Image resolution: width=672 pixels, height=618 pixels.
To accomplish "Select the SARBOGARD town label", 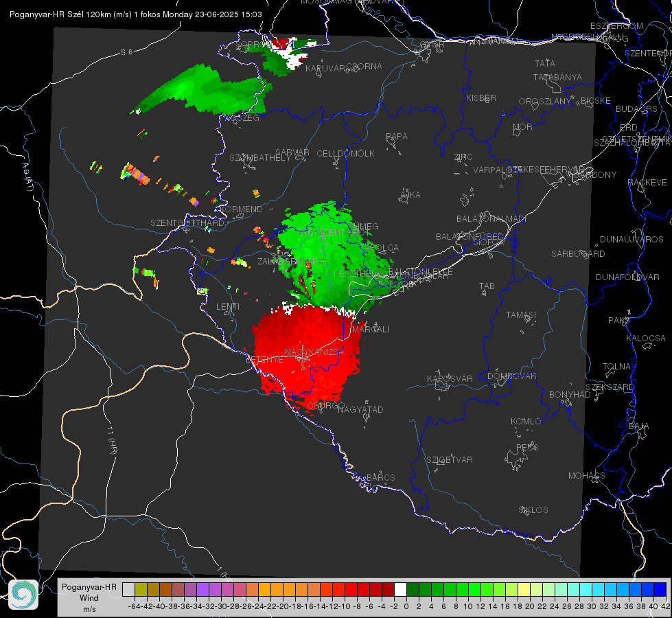I will [578, 254].
